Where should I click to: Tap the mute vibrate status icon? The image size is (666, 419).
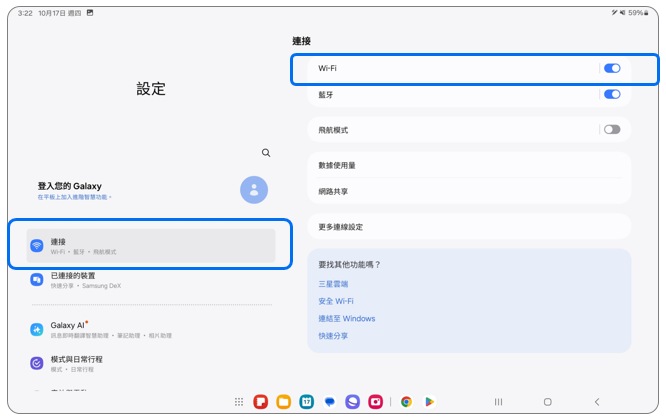[x=622, y=13]
